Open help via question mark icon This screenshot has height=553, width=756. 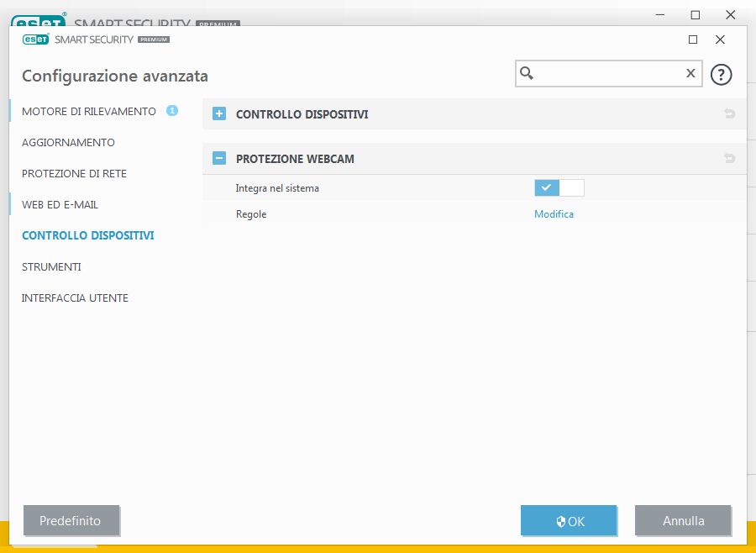721,74
